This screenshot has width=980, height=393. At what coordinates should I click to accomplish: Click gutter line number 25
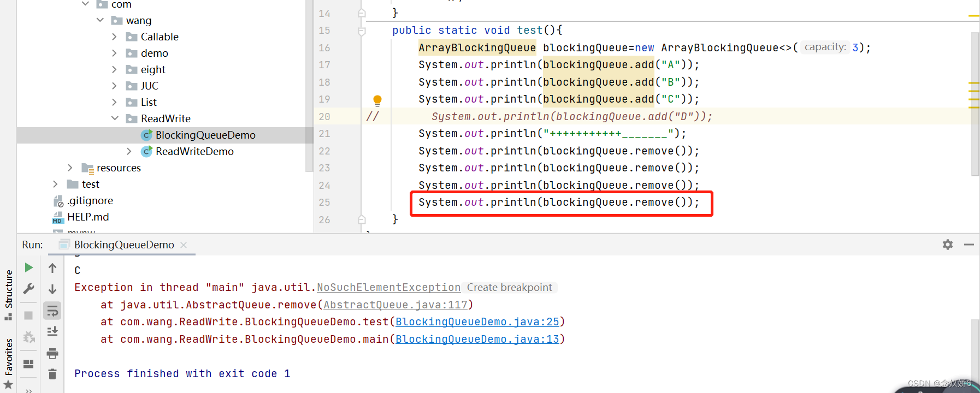[324, 203]
